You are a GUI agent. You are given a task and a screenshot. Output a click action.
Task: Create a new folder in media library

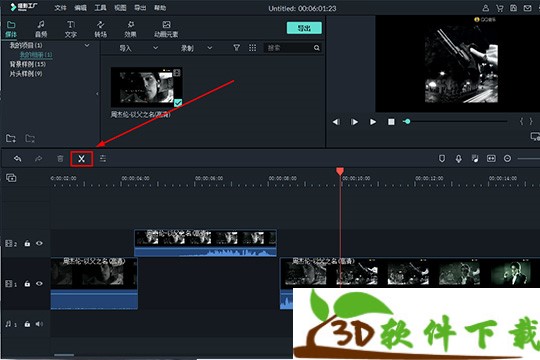11,138
